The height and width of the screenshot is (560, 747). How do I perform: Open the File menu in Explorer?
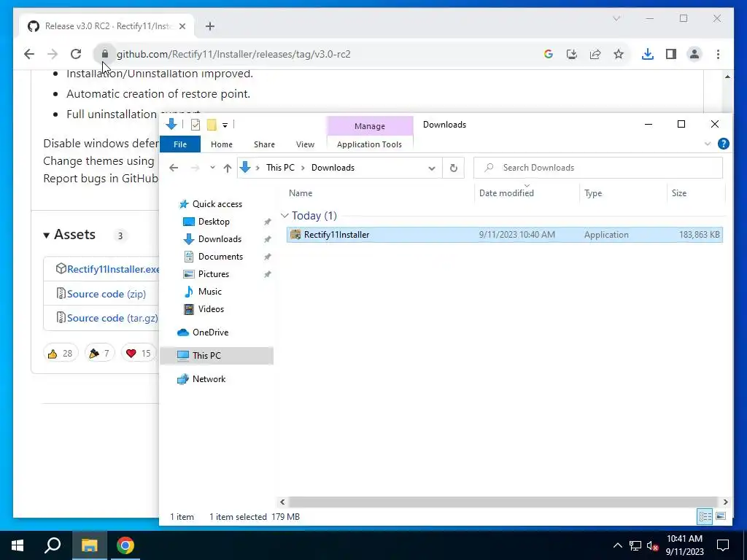click(x=180, y=144)
